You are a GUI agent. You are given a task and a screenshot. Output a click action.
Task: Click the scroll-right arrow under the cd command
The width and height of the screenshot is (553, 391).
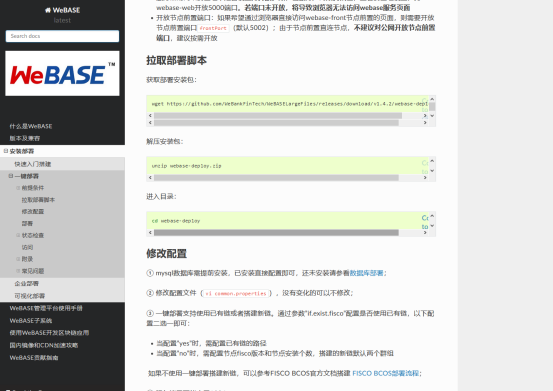(425, 233)
